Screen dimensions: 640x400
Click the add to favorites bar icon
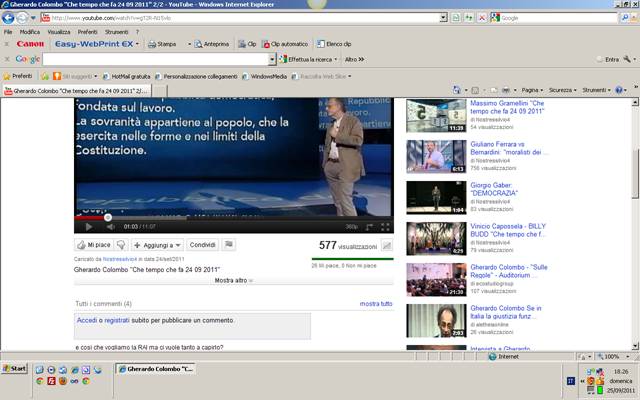click(45, 76)
